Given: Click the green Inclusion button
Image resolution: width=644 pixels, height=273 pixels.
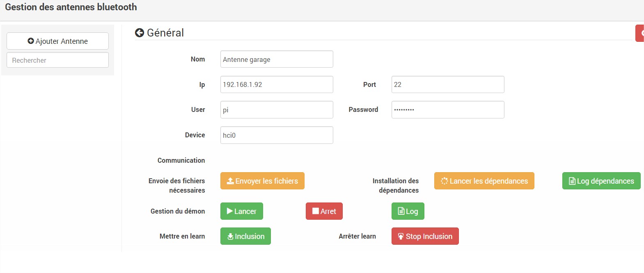Looking at the screenshot, I should point(245,236).
